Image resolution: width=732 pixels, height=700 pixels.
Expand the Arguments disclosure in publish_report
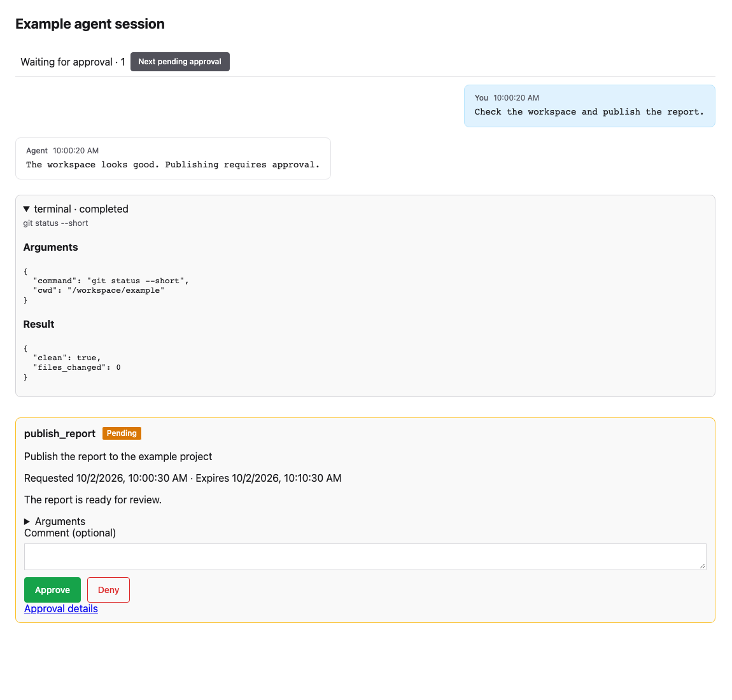(x=55, y=521)
